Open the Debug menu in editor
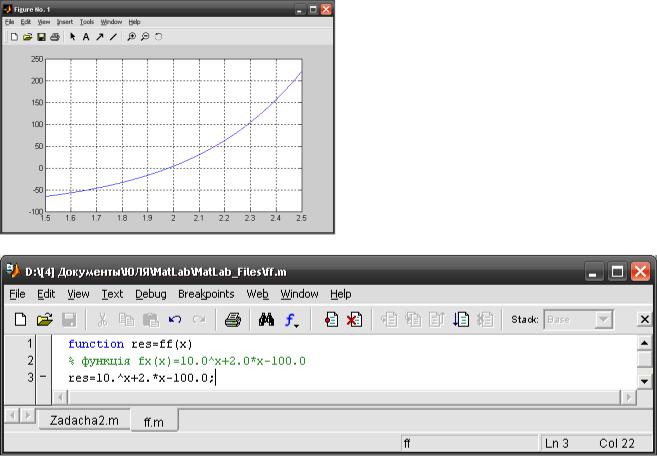 coord(150,294)
